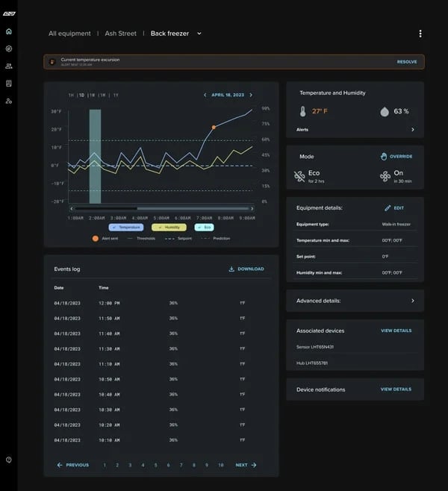448x491 pixels.
Task: Click the 27° F temperature reading
Action: pyautogui.click(x=320, y=111)
